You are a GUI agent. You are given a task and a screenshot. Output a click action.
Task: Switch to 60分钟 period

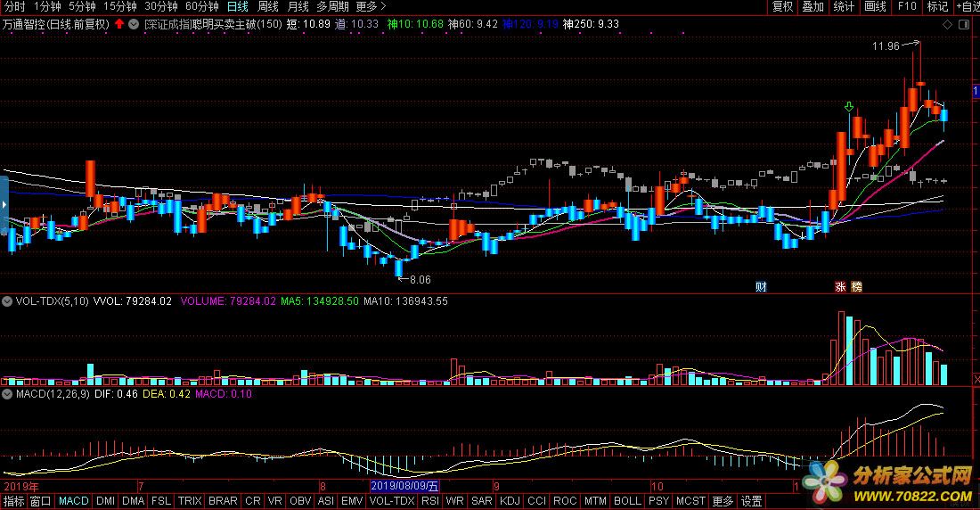pos(202,6)
